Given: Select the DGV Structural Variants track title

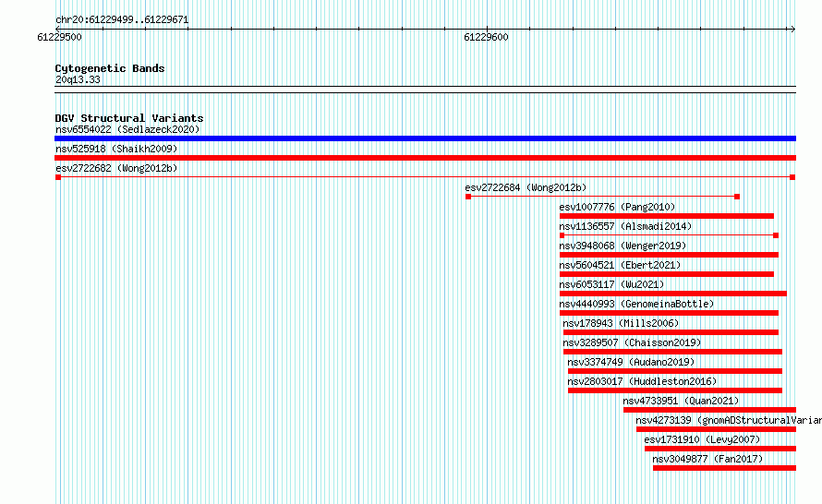Looking at the screenshot, I should pos(129,118).
